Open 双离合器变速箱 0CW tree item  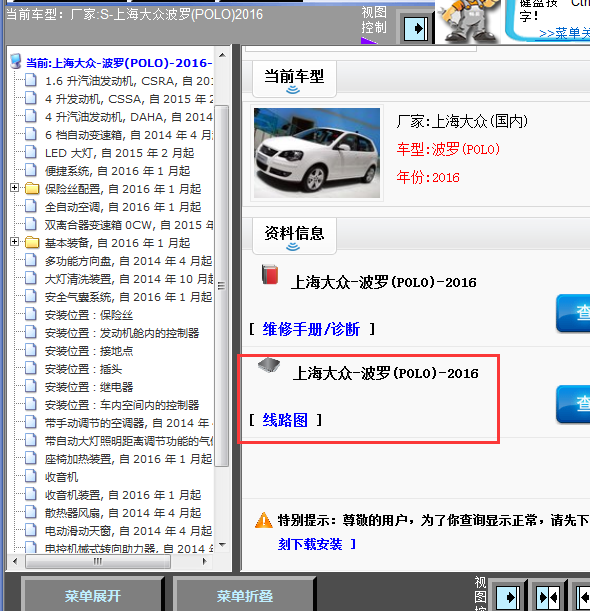point(129,225)
